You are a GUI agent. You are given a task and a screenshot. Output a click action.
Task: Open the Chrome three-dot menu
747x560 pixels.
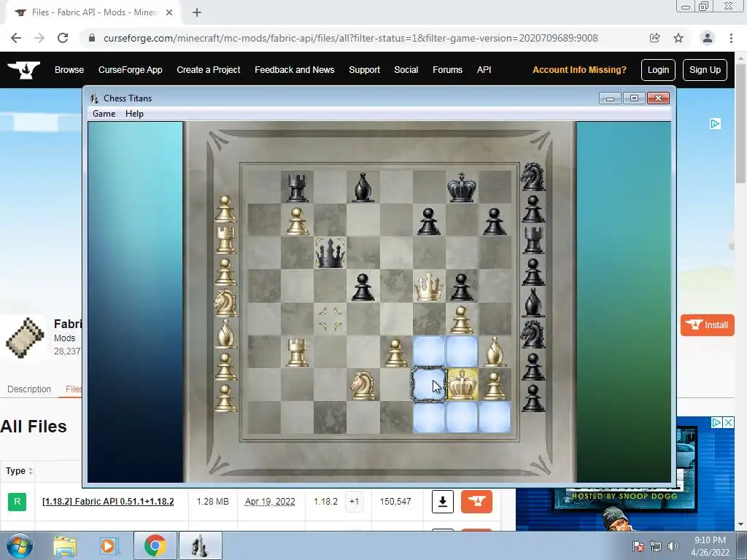[731, 38]
